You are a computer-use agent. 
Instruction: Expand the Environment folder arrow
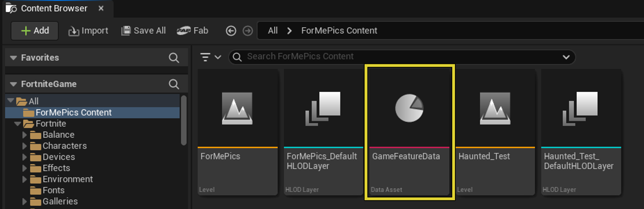coord(25,179)
